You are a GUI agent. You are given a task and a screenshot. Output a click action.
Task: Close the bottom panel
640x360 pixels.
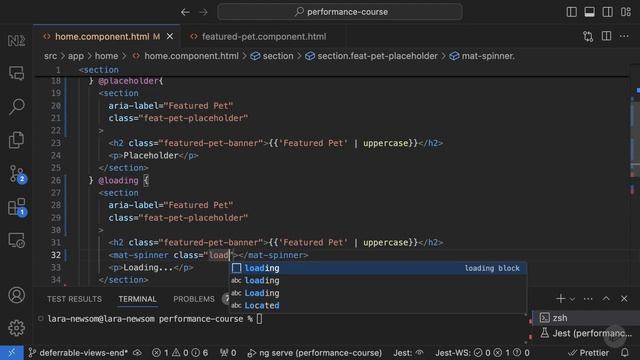click(x=624, y=299)
